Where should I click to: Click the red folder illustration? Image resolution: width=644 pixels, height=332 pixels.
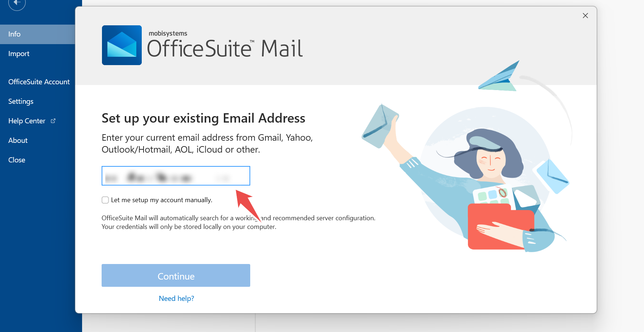tap(501, 227)
